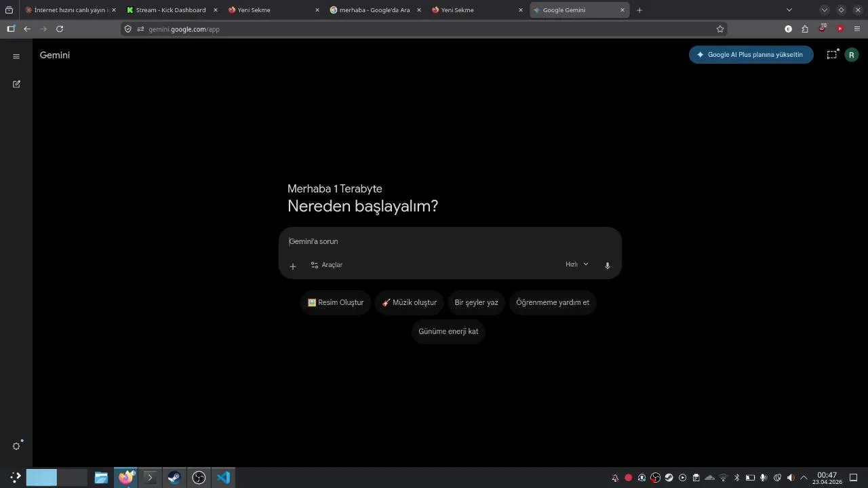The width and height of the screenshot is (868, 488).
Task: Toggle the Firefox sidebar button
Action: click(x=11, y=29)
